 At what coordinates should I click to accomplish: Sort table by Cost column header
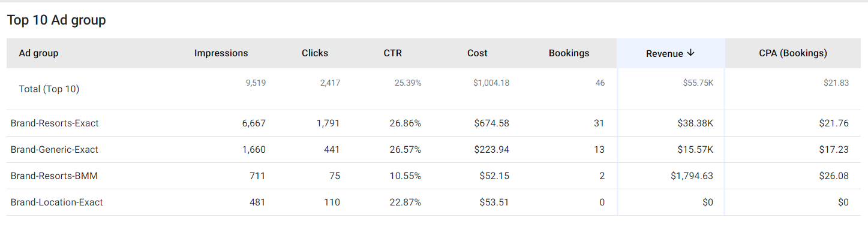point(477,53)
